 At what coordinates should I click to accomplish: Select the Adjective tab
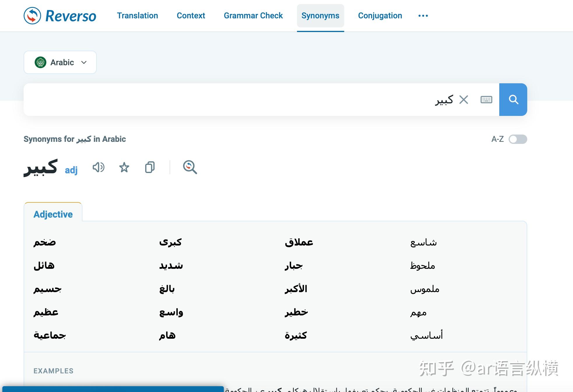[53, 214]
